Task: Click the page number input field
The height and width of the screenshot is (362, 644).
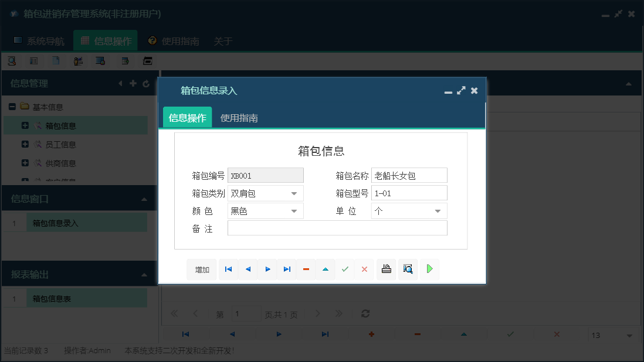Action: (x=246, y=313)
